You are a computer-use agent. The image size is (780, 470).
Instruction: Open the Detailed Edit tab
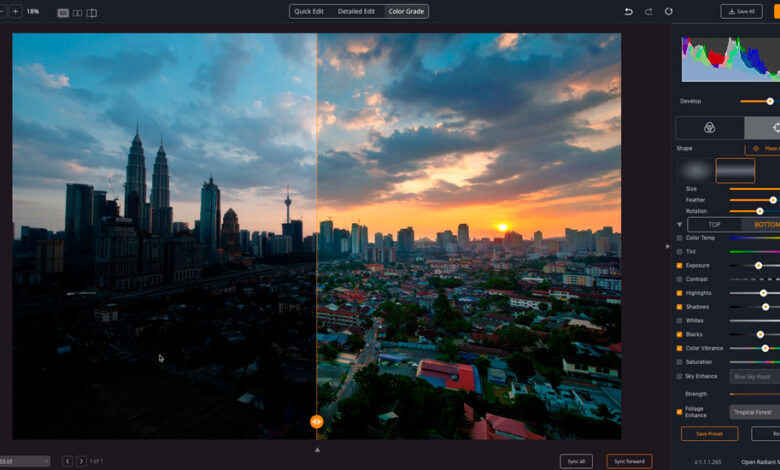click(x=356, y=11)
